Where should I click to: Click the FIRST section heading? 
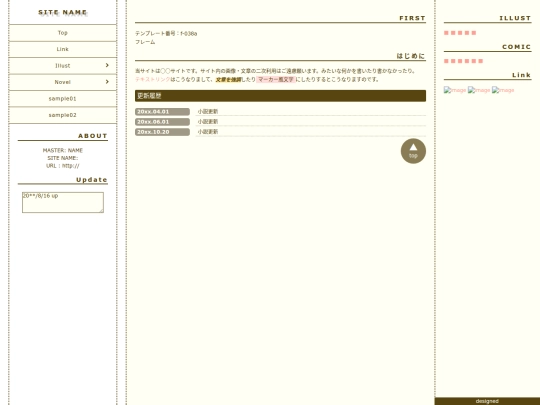412,18
